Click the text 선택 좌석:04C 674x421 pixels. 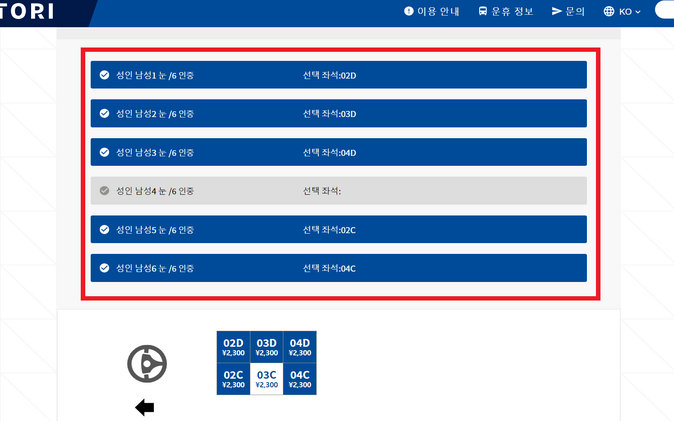pos(329,268)
